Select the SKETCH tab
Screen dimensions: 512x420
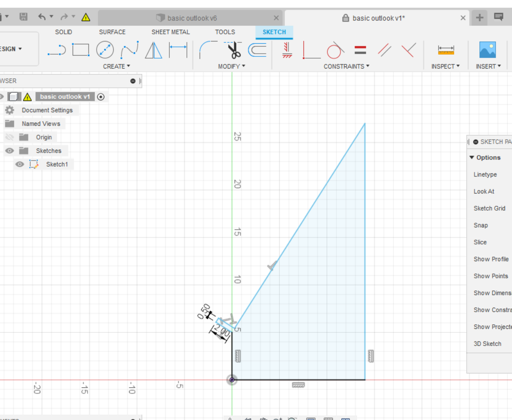click(275, 32)
